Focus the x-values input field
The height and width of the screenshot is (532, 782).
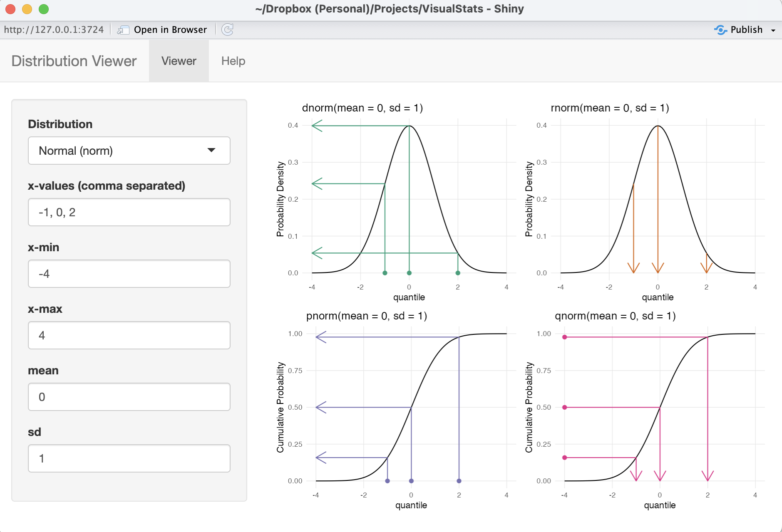(129, 212)
